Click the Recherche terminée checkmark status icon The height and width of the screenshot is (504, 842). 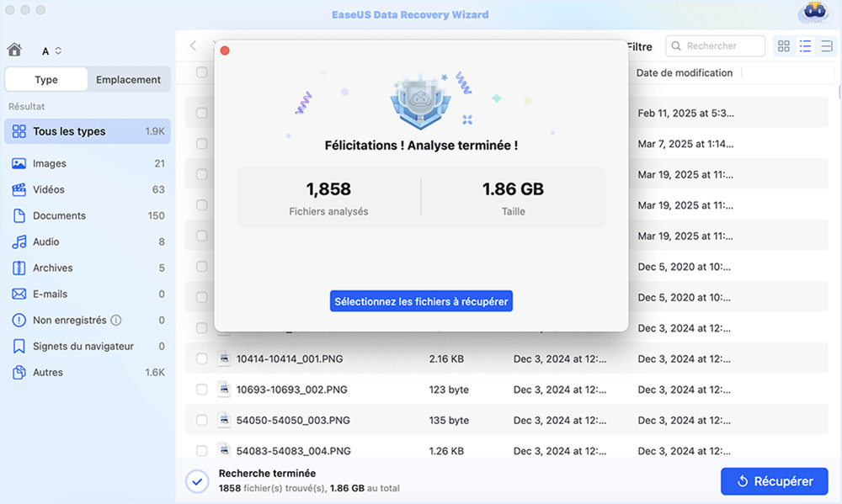[197, 481]
